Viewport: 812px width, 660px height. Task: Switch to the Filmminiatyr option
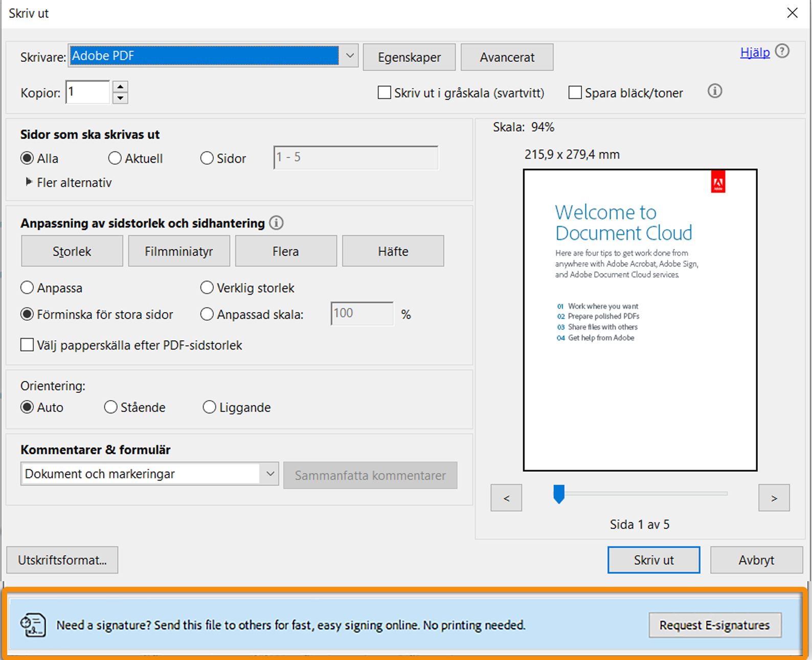(x=179, y=251)
